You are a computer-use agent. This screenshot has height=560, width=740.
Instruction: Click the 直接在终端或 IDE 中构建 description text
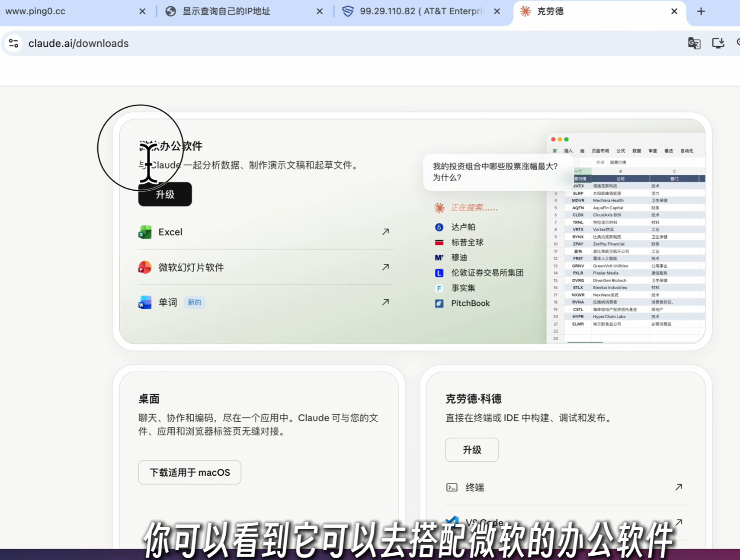pos(529,418)
